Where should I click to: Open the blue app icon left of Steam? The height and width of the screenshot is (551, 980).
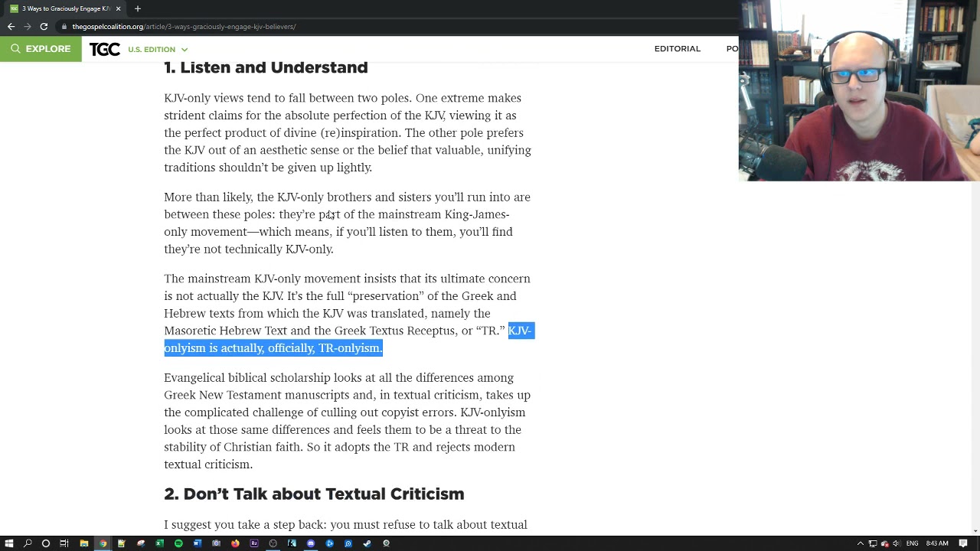[348, 543]
